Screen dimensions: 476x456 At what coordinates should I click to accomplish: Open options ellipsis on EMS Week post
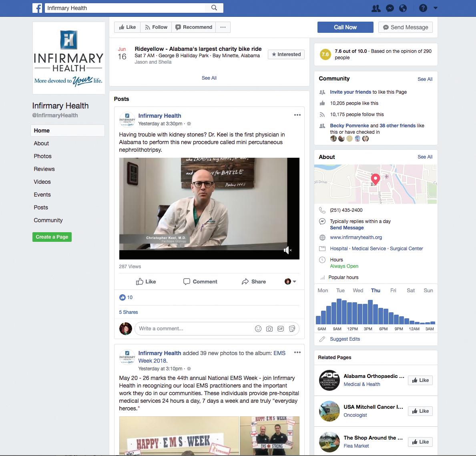tap(297, 352)
